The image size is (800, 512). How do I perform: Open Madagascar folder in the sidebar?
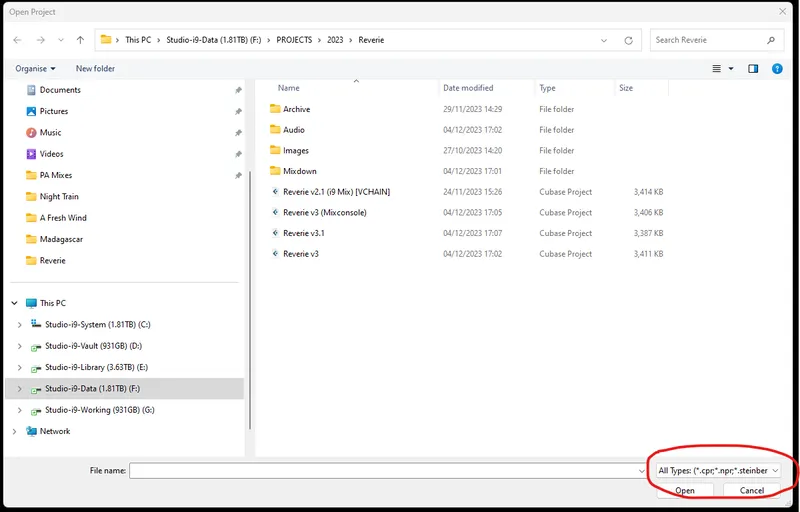point(61,239)
